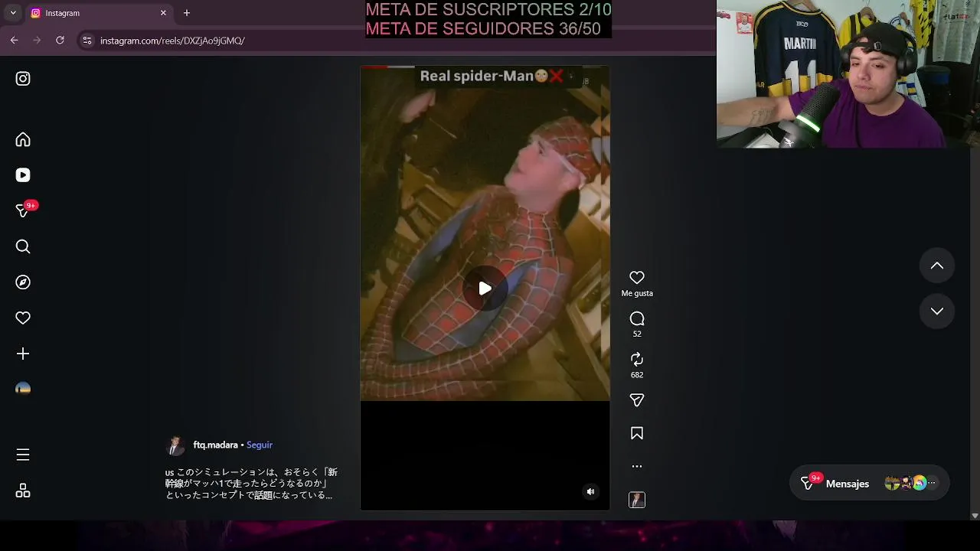Open reel audio thumbnail below options
The width and height of the screenshot is (980, 551).
click(x=637, y=500)
